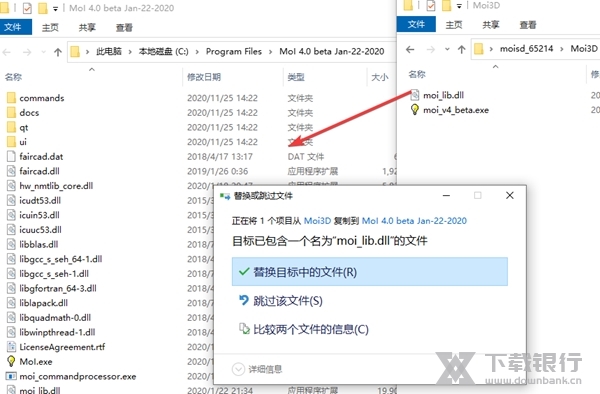Sort by 修改日期 column header
The width and height of the screenshot is (600, 394).
click(204, 77)
